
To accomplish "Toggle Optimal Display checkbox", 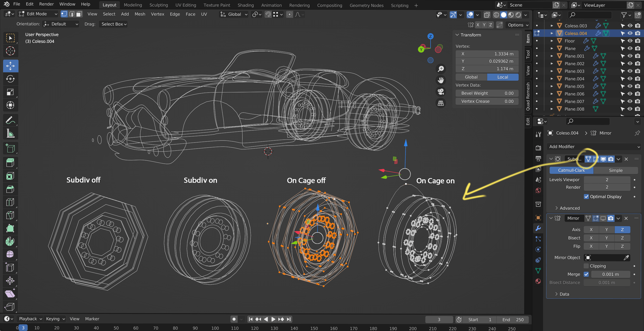I will click(586, 197).
